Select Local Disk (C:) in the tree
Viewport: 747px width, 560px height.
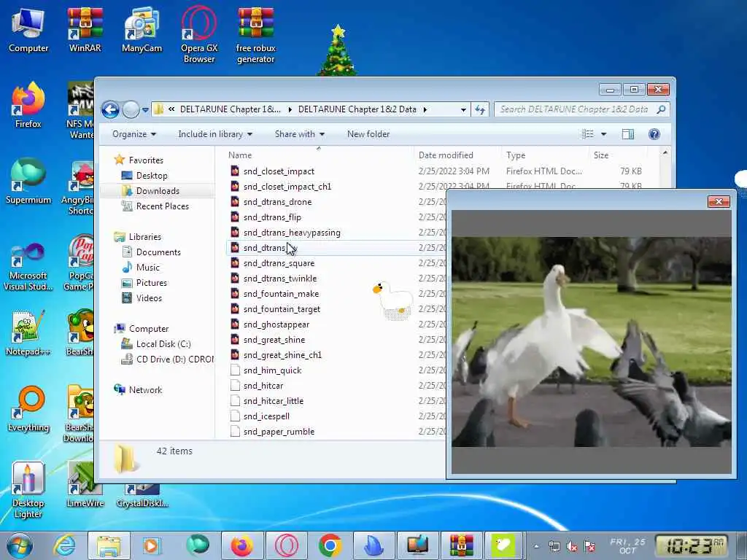click(163, 344)
